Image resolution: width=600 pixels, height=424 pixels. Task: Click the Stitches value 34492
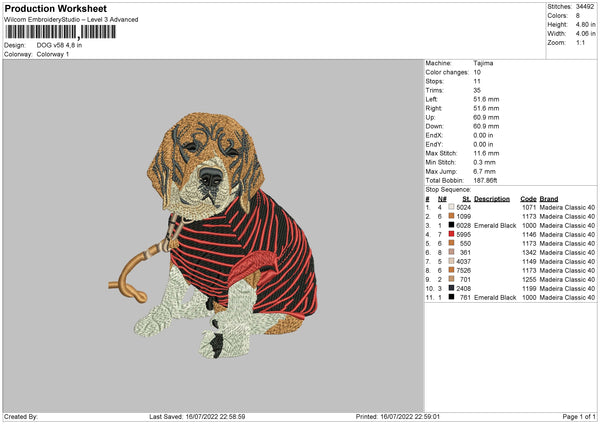(x=585, y=7)
